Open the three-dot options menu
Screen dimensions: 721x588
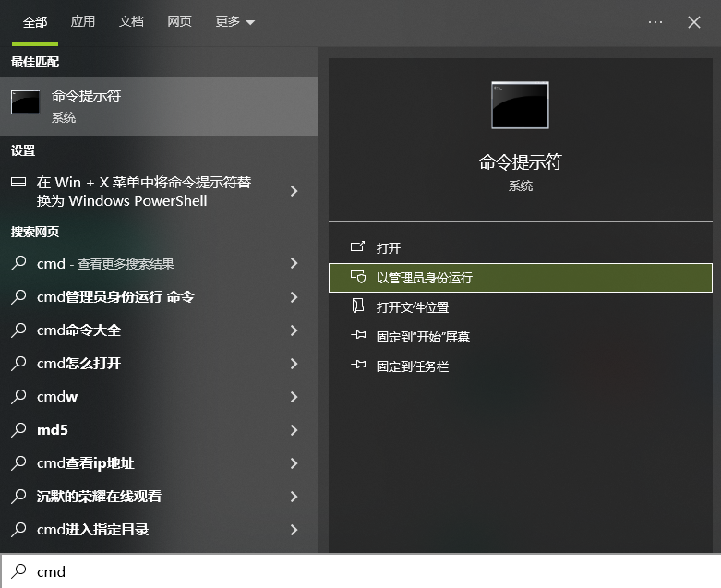655,22
